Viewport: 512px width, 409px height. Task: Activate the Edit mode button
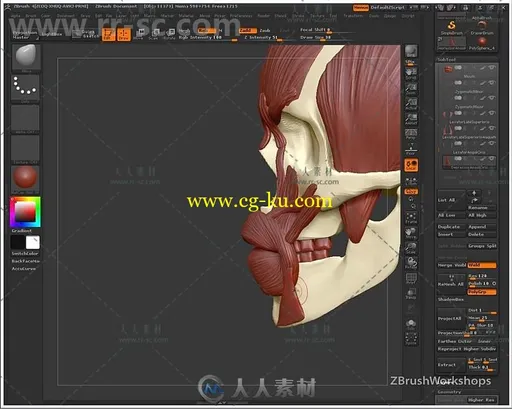tap(108, 34)
